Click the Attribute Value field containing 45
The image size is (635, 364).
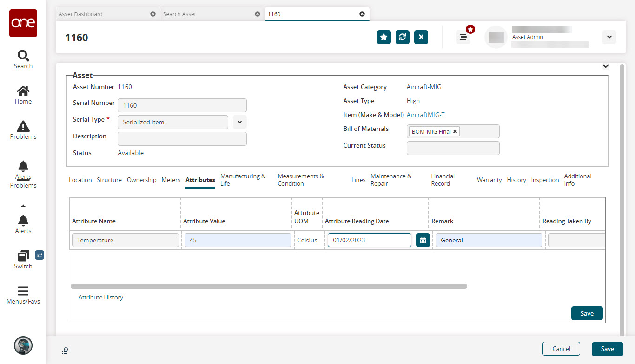pos(238,240)
